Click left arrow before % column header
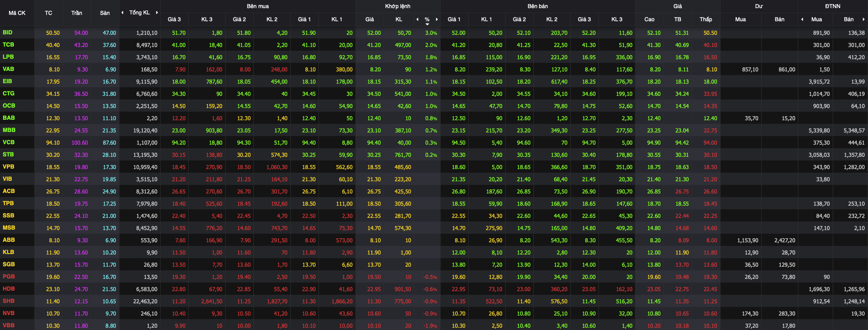This screenshot has width=868, height=330. 417,19
